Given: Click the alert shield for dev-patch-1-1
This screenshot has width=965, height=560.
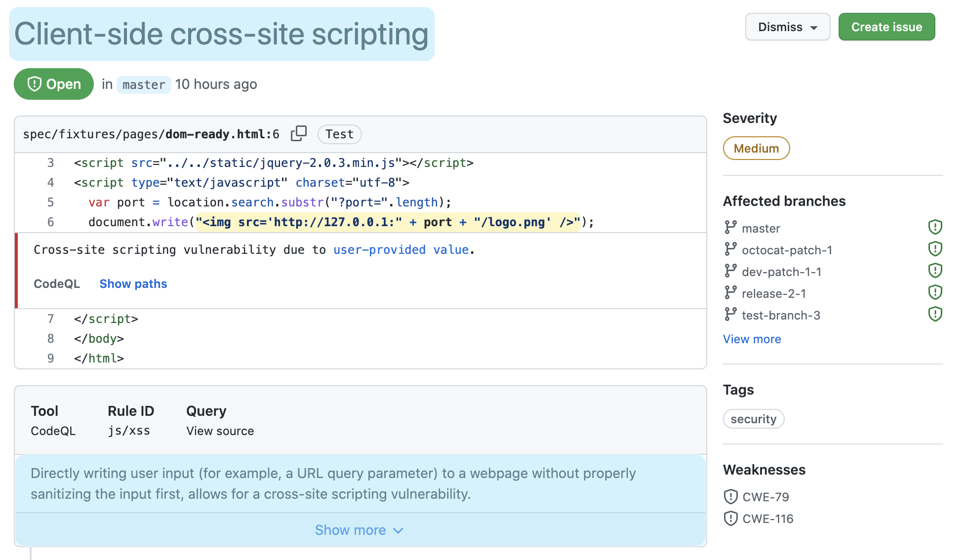Looking at the screenshot, I should click(935, 270).
